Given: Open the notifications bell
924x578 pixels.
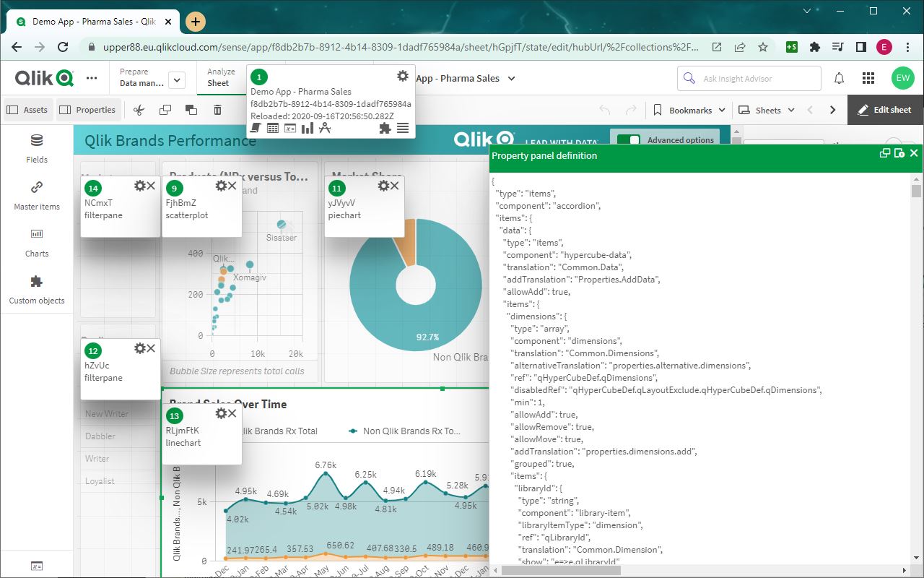Looking at the screenshot, I should tap(840, 78).
